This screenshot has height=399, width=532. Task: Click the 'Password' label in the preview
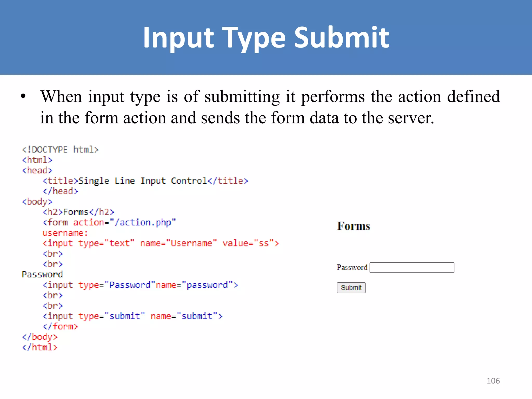tap(352, 267)
